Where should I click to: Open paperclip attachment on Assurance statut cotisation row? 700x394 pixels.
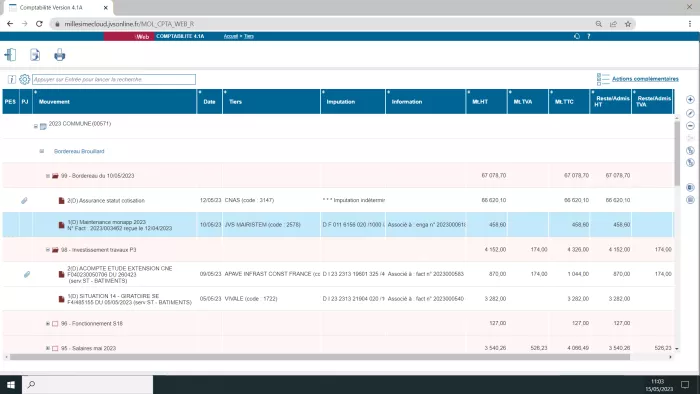(25, 201)
